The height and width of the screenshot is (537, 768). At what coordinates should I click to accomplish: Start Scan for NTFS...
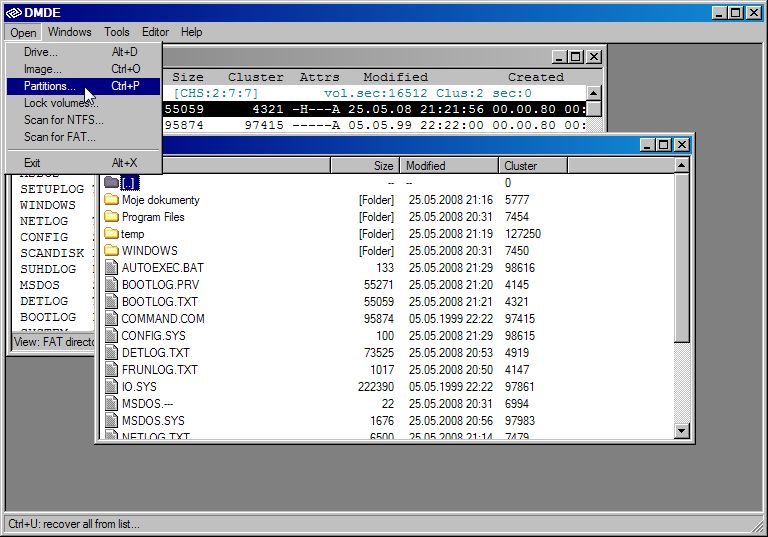coord(83,120)
